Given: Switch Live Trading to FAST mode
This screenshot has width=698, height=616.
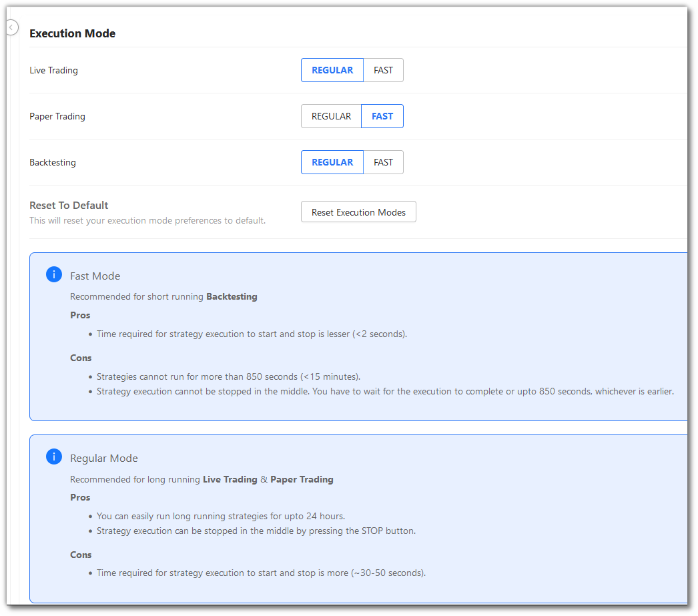Looking at the screenshot, I should coord(383,70).
